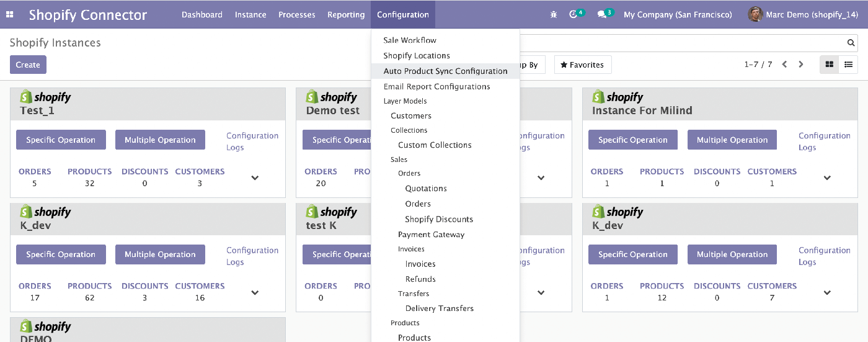This screenshot has width=868, height=342.
Task: Click Shopify logo on Instance For Milind card
Action: coord(618,96)
